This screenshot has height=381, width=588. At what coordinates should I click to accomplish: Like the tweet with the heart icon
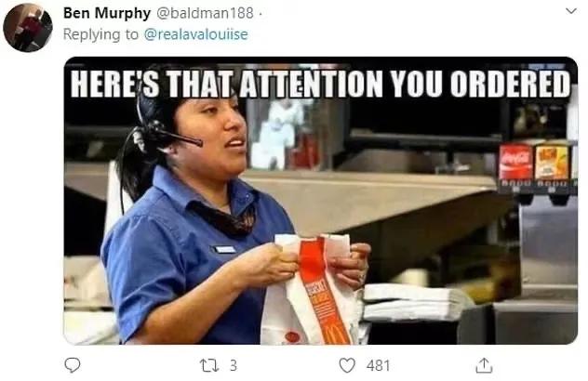point(347,365)
